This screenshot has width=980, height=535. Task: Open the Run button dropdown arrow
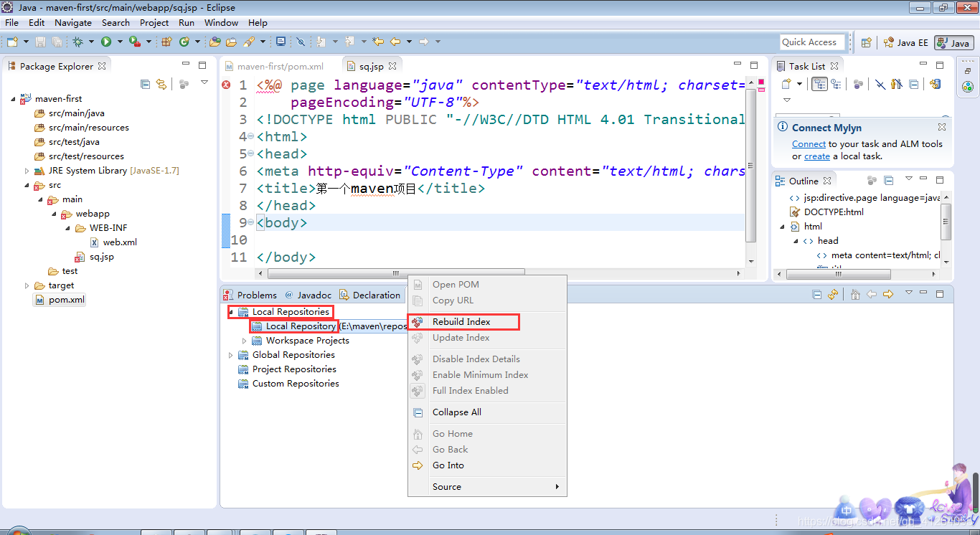tap(120, 42)
